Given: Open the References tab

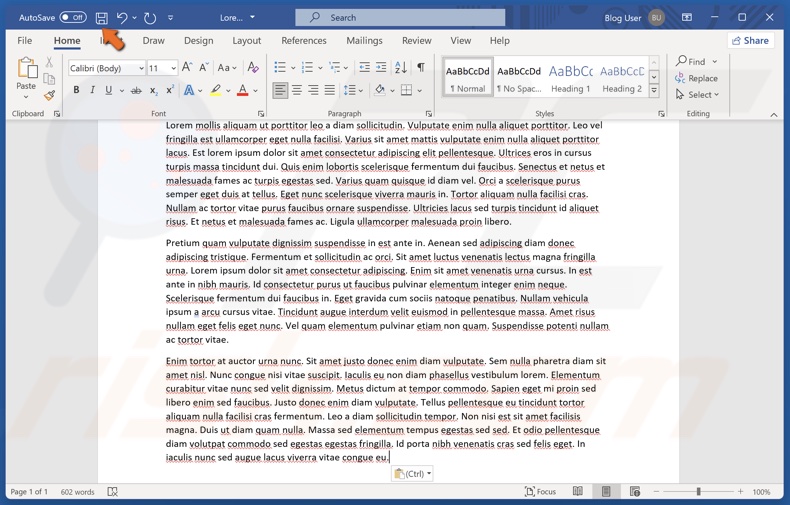Looking at the screenshot, I should [x=304, y=41].
